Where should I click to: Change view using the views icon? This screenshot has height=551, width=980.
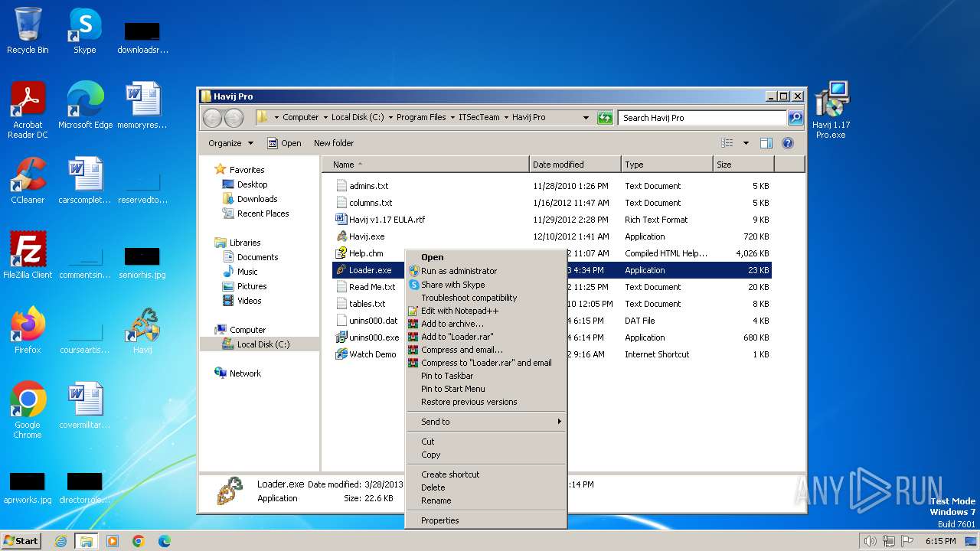[727, 143]
